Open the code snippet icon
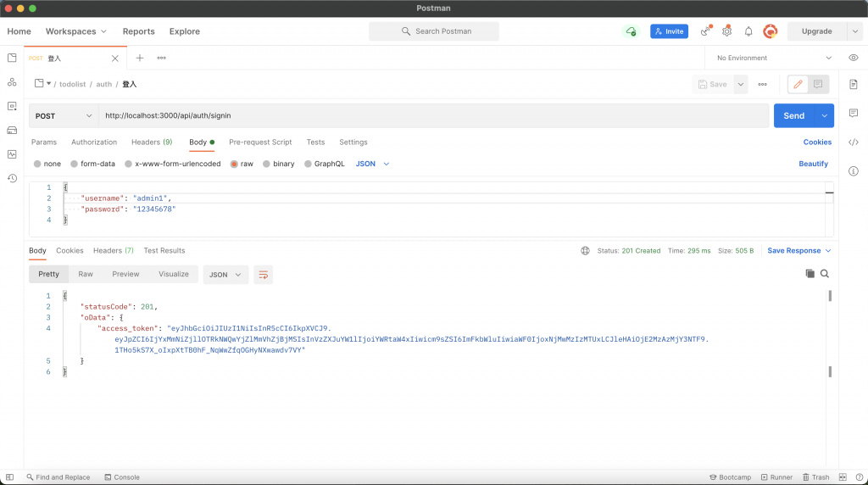The height and width of the screenshot is (485, 868). (x=853, y=142)
